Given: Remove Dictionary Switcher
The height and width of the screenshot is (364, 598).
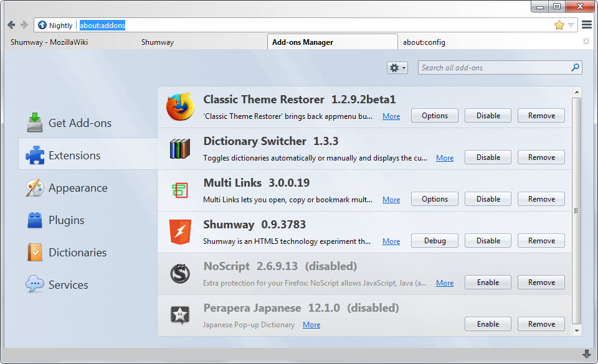Looking at the screenshot, I should (x=541, y=157).
